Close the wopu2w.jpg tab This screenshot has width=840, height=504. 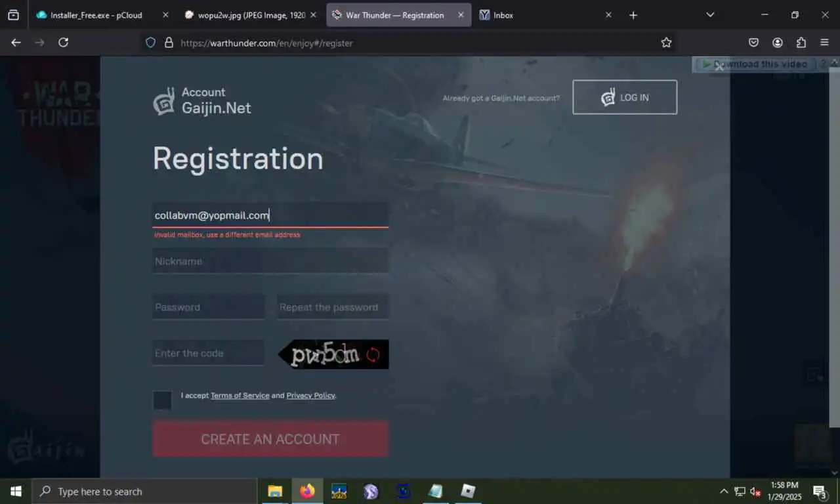point(313,15)
